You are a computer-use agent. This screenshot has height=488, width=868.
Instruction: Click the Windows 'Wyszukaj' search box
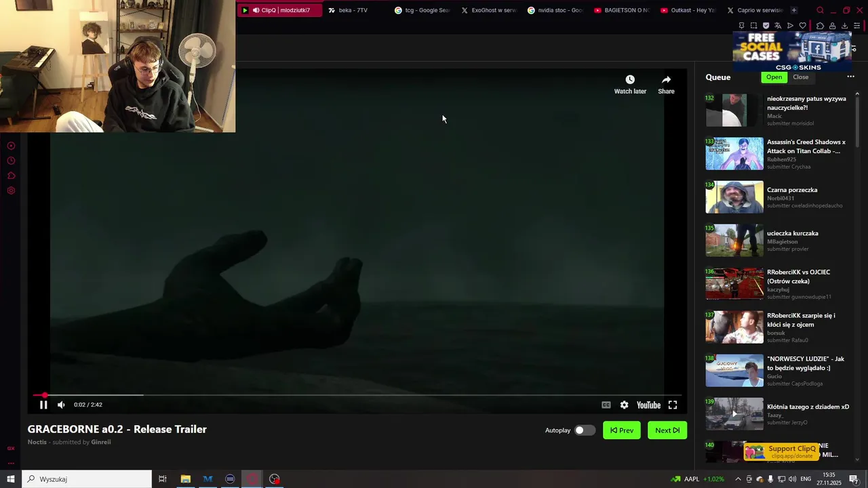[87, 479]
